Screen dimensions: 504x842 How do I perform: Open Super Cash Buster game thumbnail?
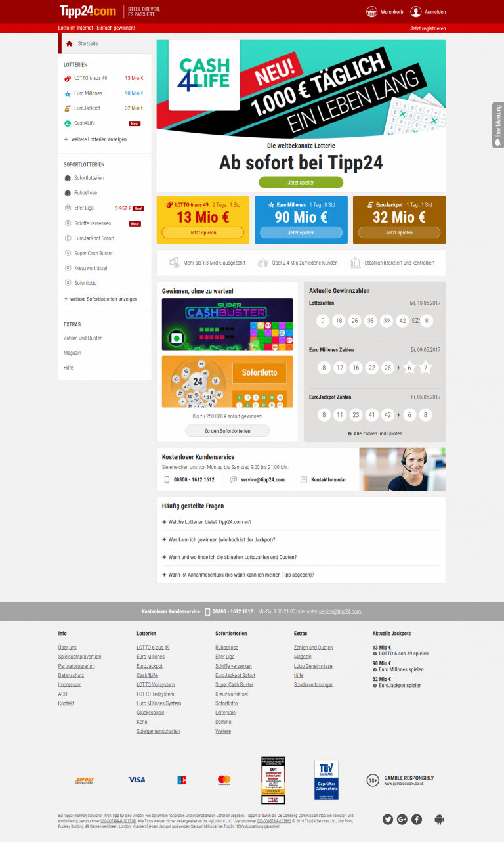pos(228,324)
